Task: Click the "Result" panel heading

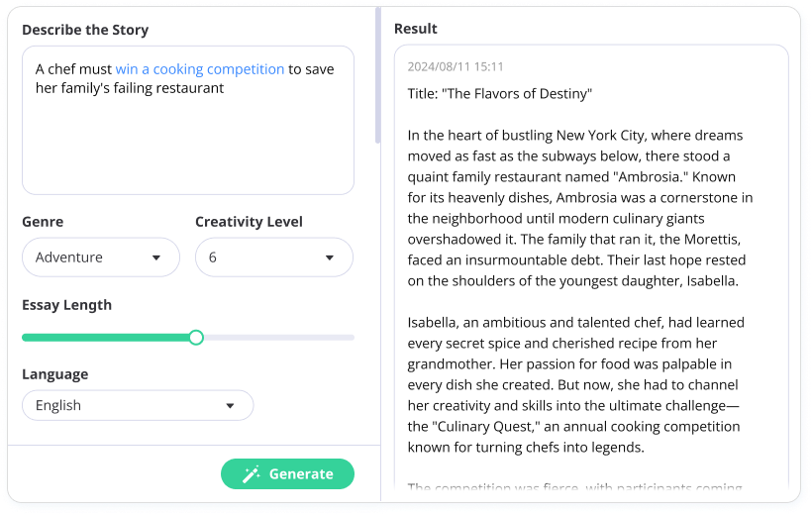Action: [416, 29]
